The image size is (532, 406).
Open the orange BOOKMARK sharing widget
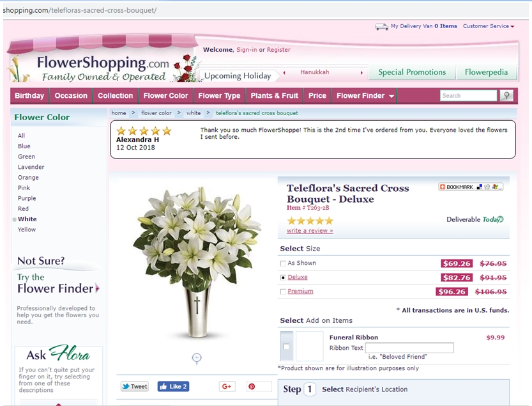coord(441,186)
